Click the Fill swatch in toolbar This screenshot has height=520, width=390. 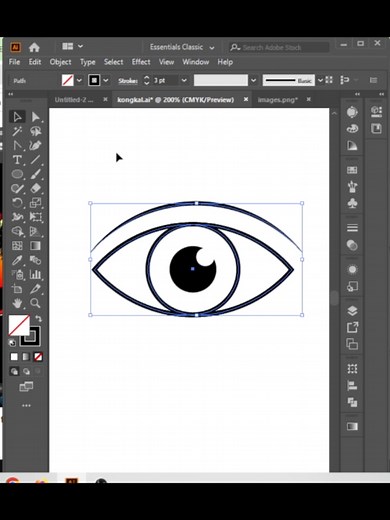tap(18, 325)
